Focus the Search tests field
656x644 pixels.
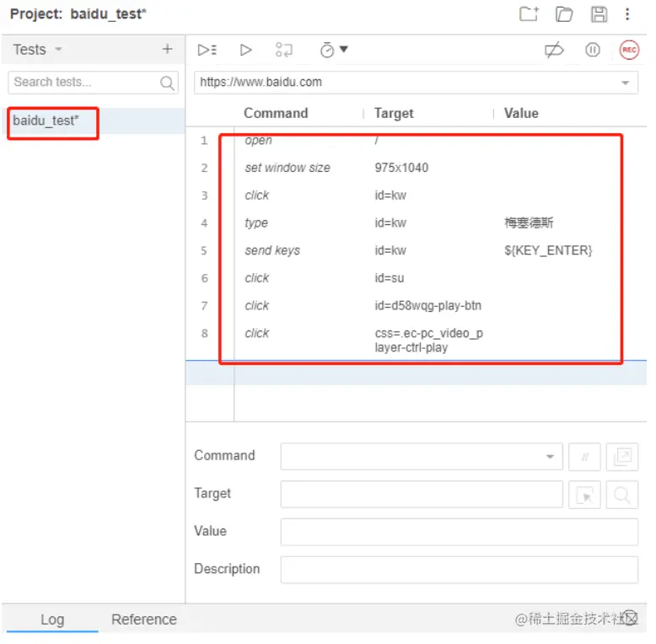(x=93, y=83)
